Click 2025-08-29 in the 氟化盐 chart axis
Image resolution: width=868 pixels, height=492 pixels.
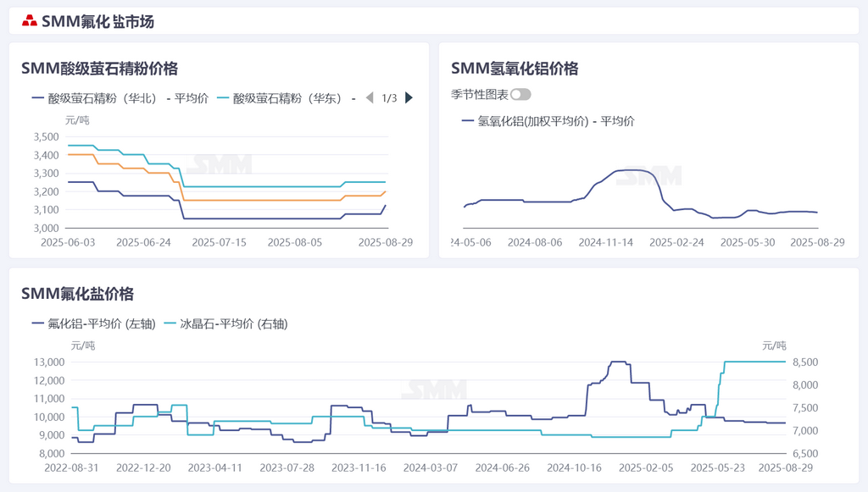click(x=786, y=467)
